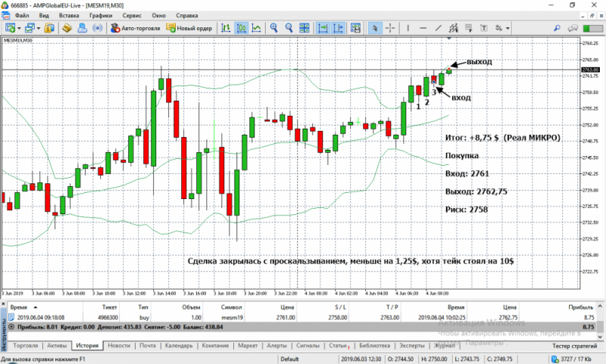Toggle chart shift button
The height and width of the screenshot is (364, 606).
coord(338,28)
